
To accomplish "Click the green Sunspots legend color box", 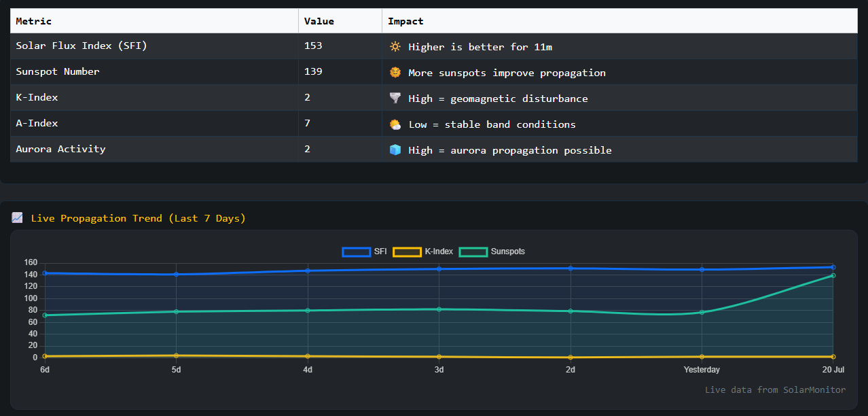I will (x=473, y=252).
